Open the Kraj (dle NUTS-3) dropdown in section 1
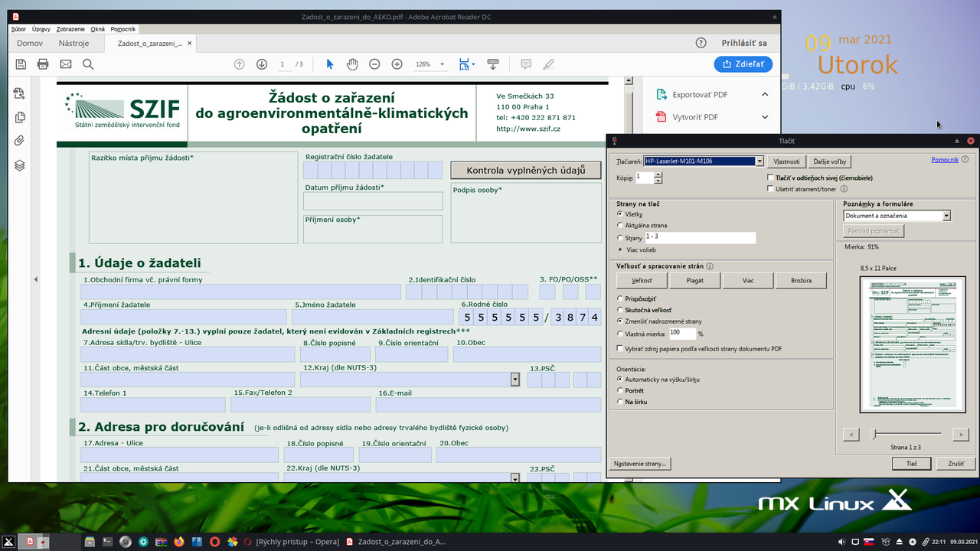This screenshot has height=551, width=980. [x=515, y=380]
